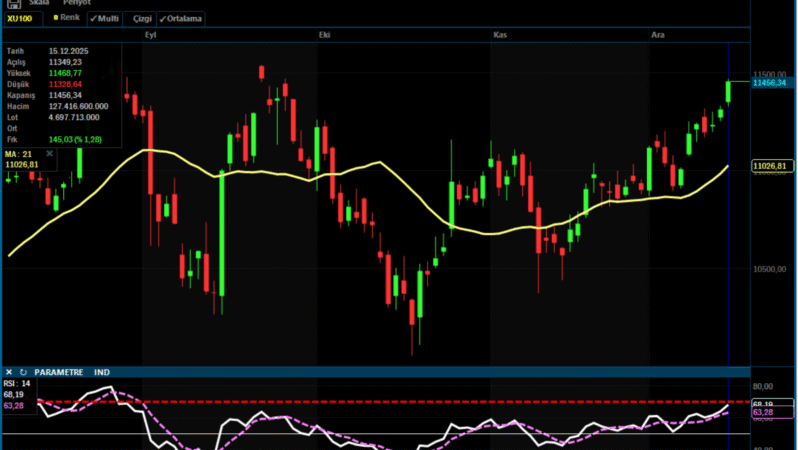Click the XU100 symbol field

pyautogui.click(x=20, y=18)
